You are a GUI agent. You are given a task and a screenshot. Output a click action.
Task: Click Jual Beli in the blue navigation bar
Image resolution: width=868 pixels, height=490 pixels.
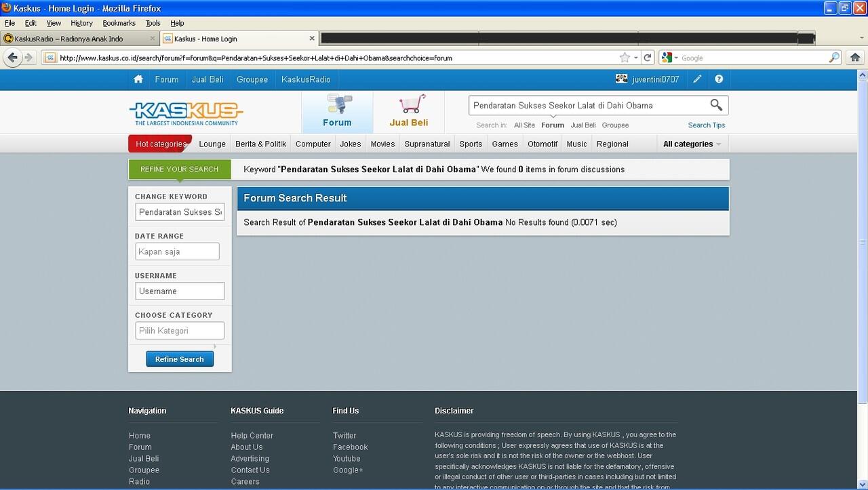pos(208,79)
